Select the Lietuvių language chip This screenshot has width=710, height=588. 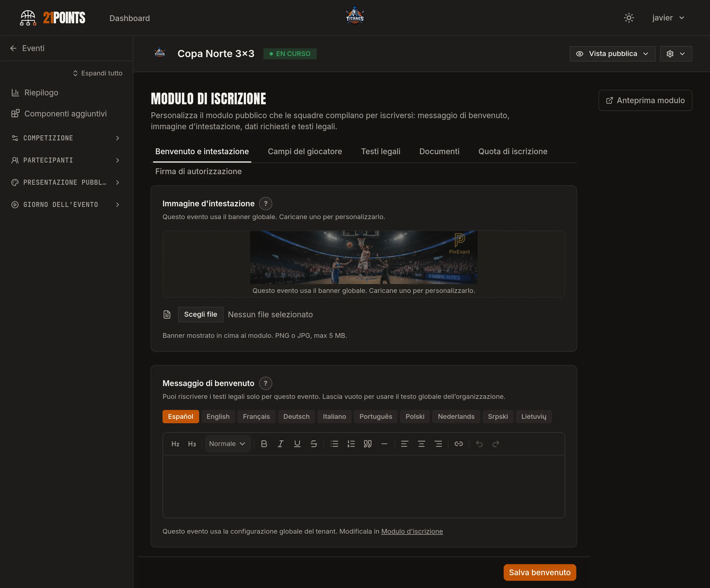coord(534,417)
